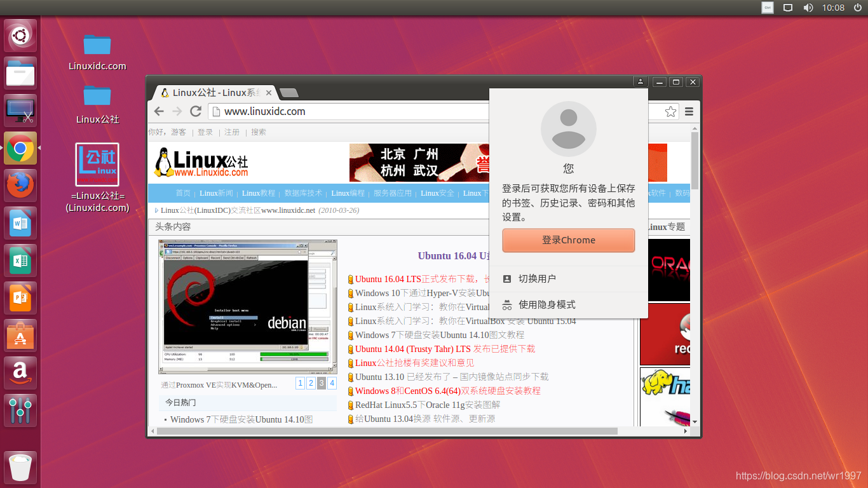Open the system mixer settings icon in dock
Screen dimensions: 868x488
20,410
